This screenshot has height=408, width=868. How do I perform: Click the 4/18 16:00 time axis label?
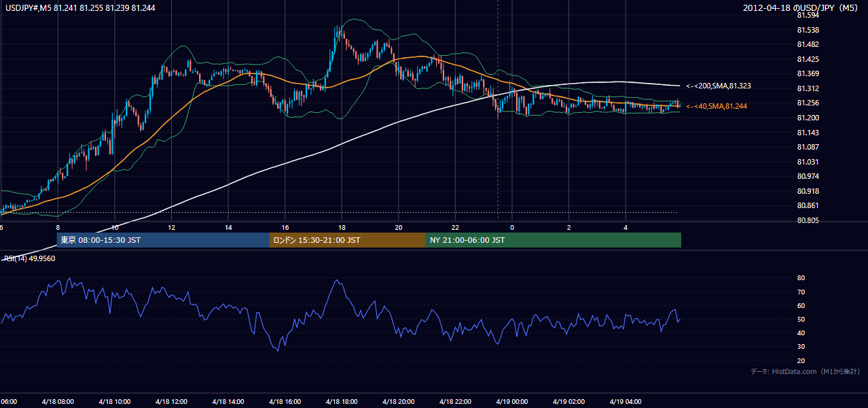285,402
